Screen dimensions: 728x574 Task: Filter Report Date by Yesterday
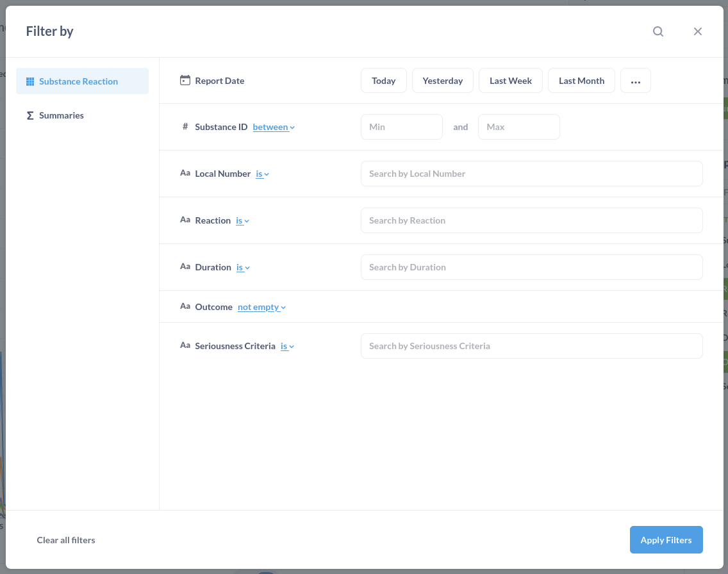[442, 81]
